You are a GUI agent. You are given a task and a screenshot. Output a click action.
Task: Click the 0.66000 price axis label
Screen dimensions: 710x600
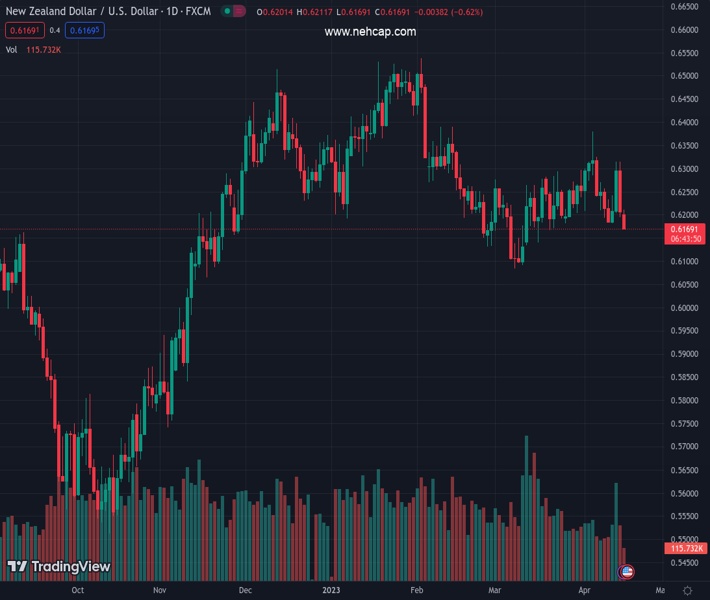pos(684,30)
